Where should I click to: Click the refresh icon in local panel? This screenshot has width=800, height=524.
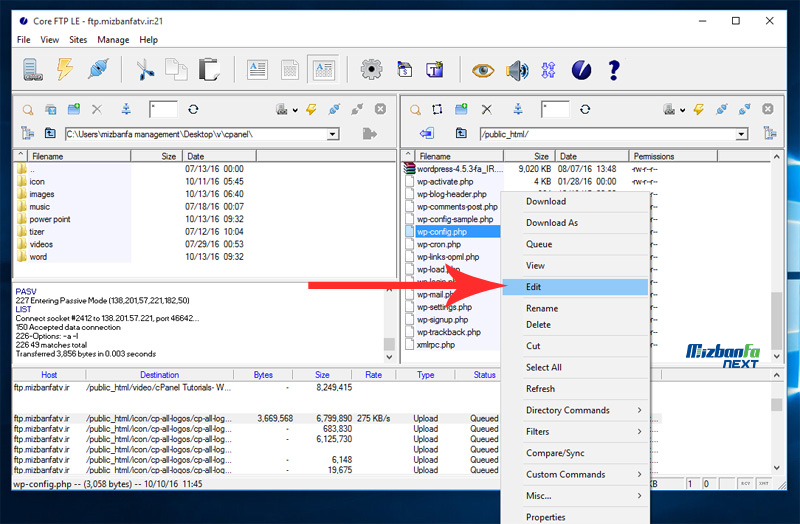(x=193, y=109)
